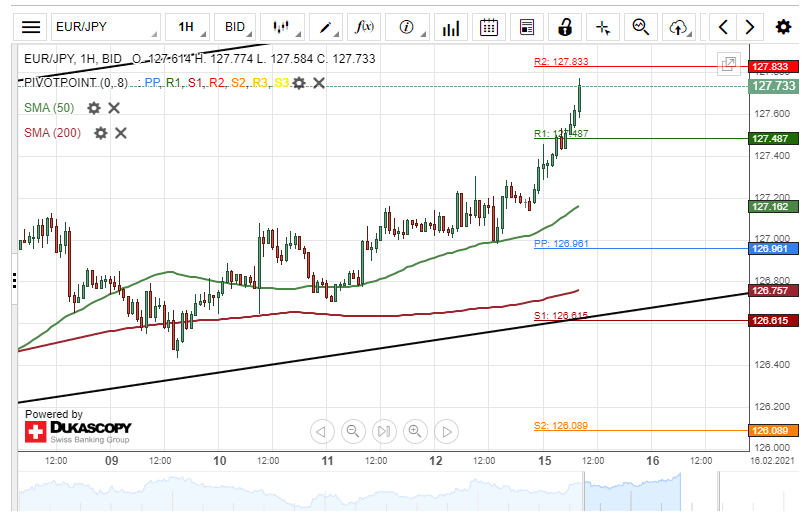Screen dimensions: 806x523
Task: Open chart settings gear in toolbar
Action: point(783,27)
